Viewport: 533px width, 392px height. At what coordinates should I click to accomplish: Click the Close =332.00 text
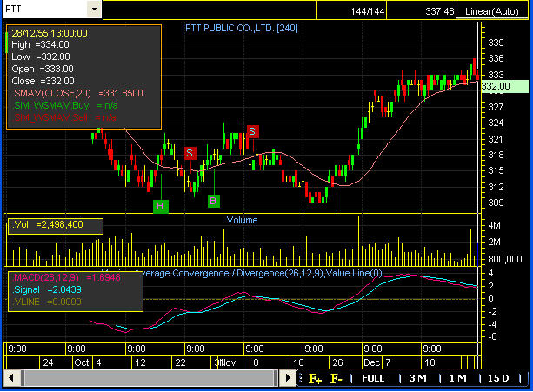tap(43, 81)
